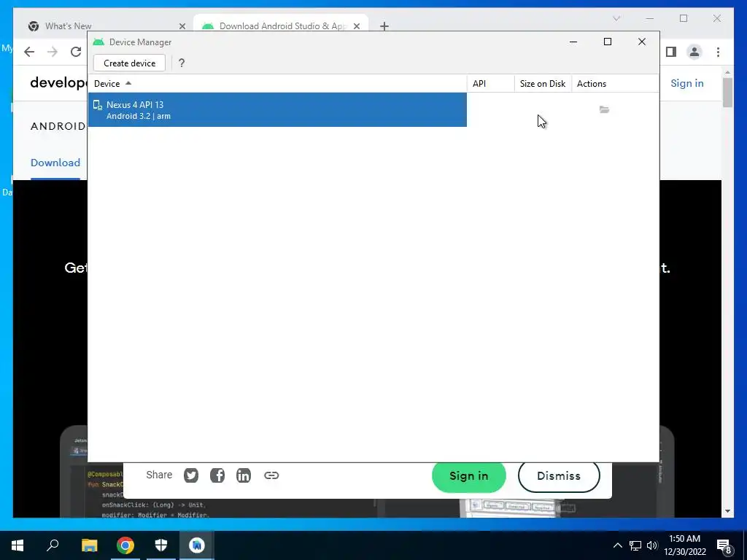
Task: Select the Nexus 4 API 13 device row
Action: [276, 110]
